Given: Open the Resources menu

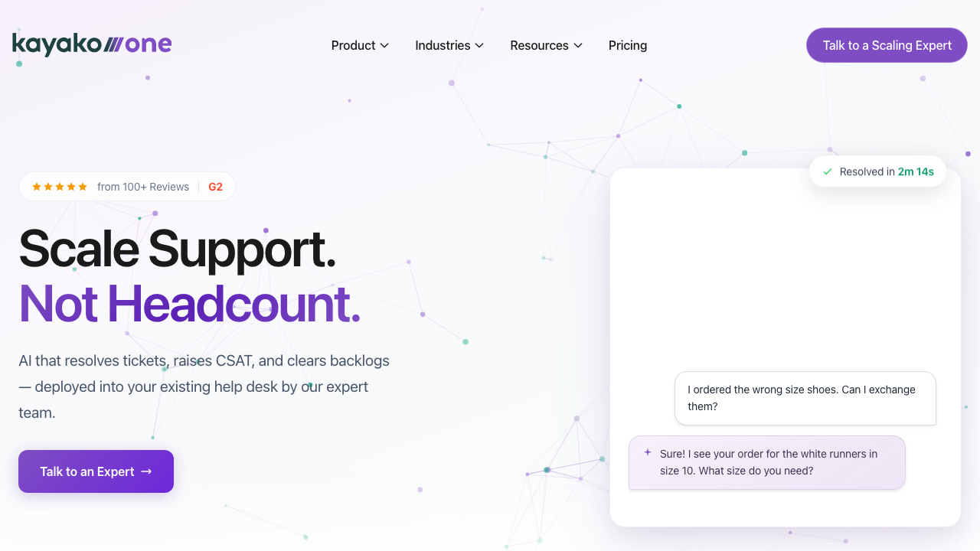Looking at the screenshot, I should (539, 46).
